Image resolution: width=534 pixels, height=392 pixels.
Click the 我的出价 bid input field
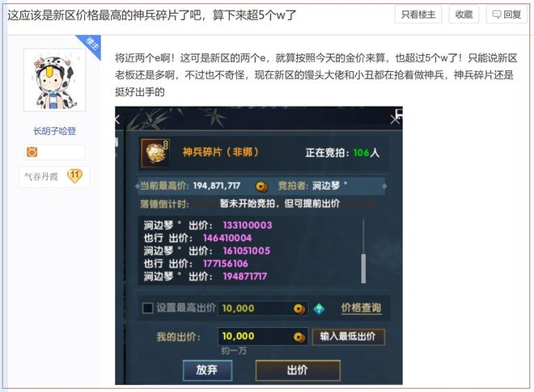[263, 336]
